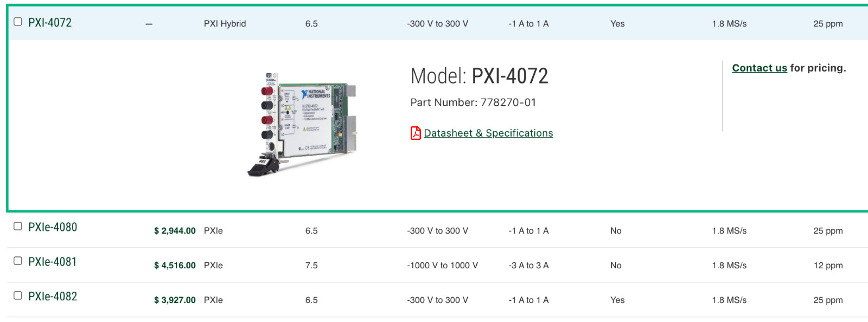Select the PXIe-4082 row 25 ppm cell
The height and width of the screenshot is (322, 868).
coord(828,300)
